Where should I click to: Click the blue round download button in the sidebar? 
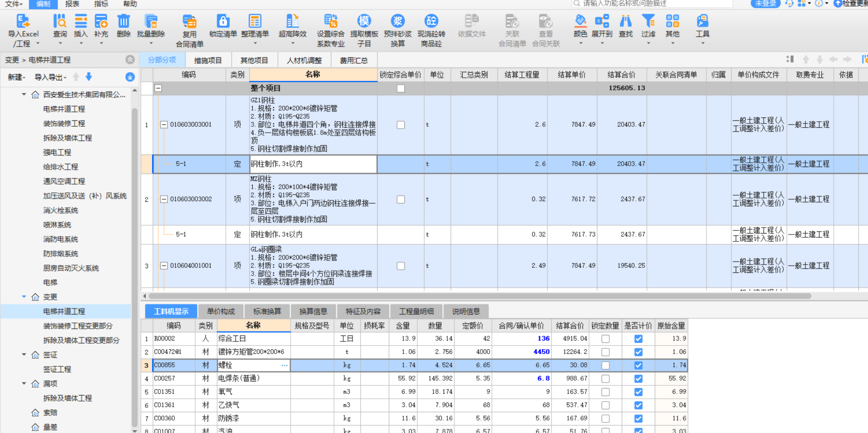130,77
